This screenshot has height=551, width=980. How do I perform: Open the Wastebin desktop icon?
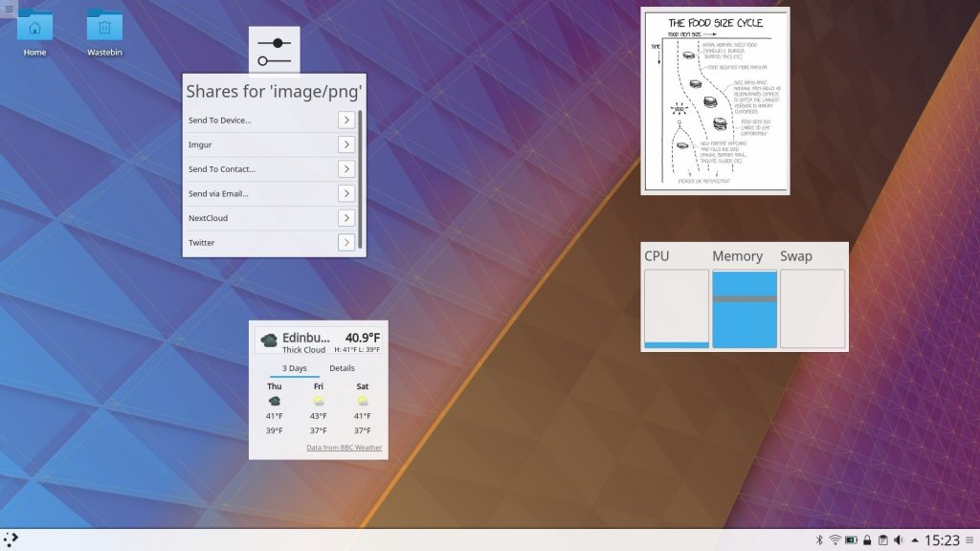click(104, 27)
